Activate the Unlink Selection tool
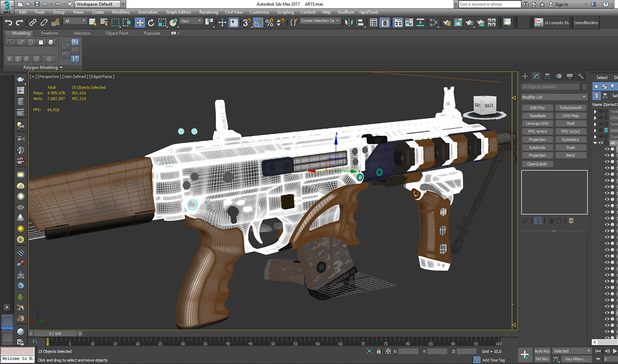The width and height of the screenshot is (618, 364). (x=44, y=22)
